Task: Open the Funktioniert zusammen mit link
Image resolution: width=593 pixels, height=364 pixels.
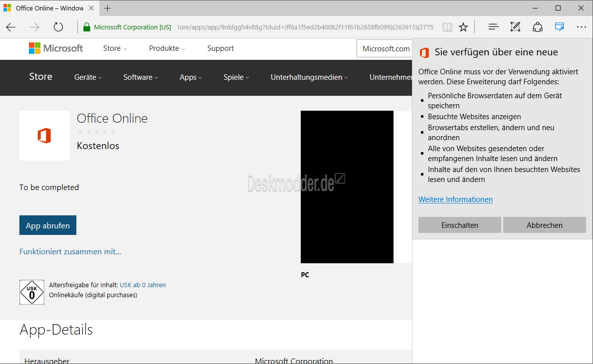Action: (70, 251)
